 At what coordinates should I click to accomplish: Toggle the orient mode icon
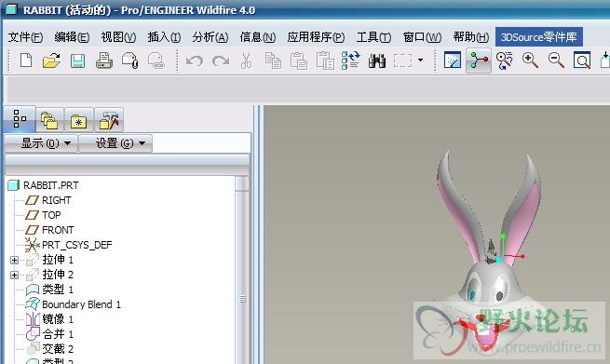click(x=504, y=61)
